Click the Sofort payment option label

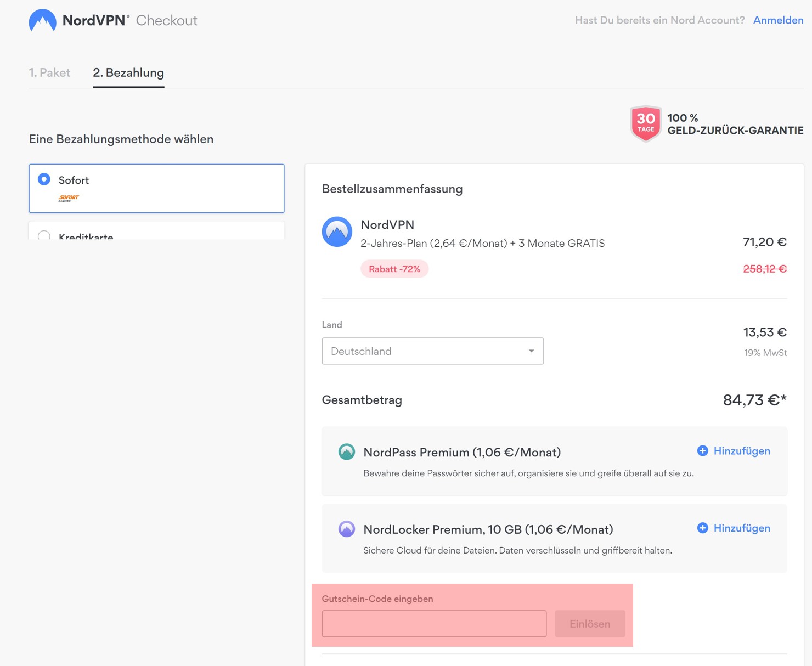pyautogui.click(x=74, y=180)
